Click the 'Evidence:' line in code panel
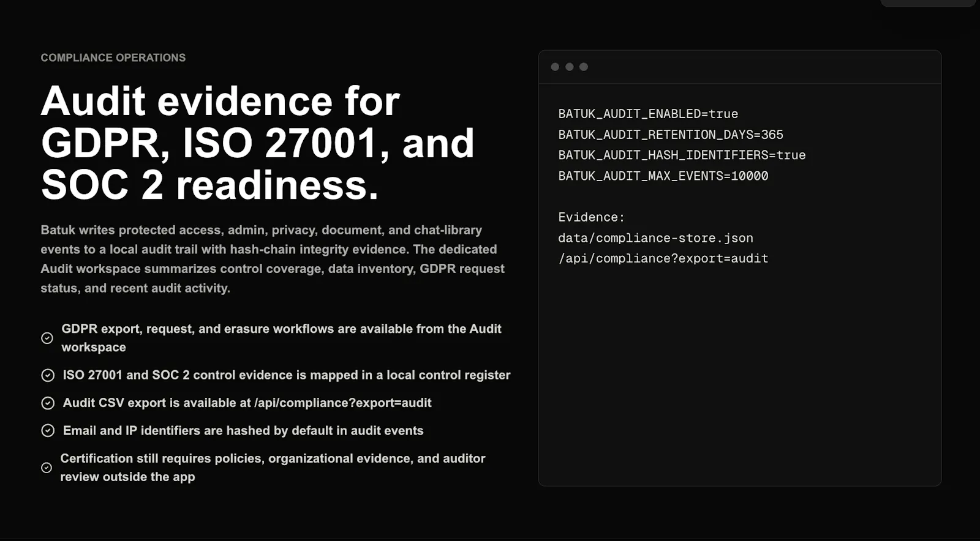 click(591, 217)
